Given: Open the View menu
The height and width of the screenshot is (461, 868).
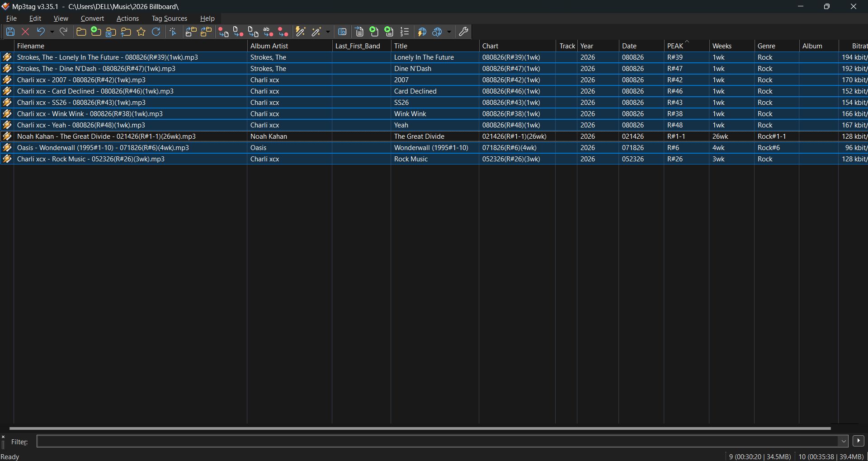Looking at the screenshot, I should point(61,19).
